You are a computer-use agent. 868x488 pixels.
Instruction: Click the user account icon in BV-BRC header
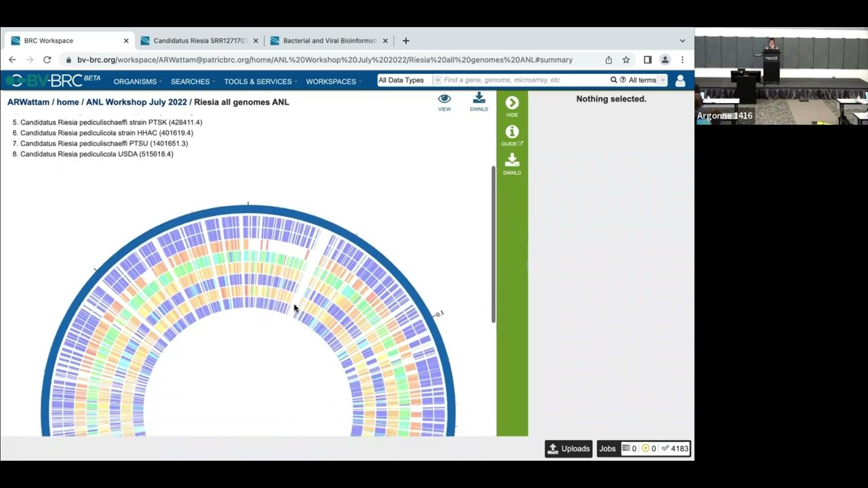680,81
